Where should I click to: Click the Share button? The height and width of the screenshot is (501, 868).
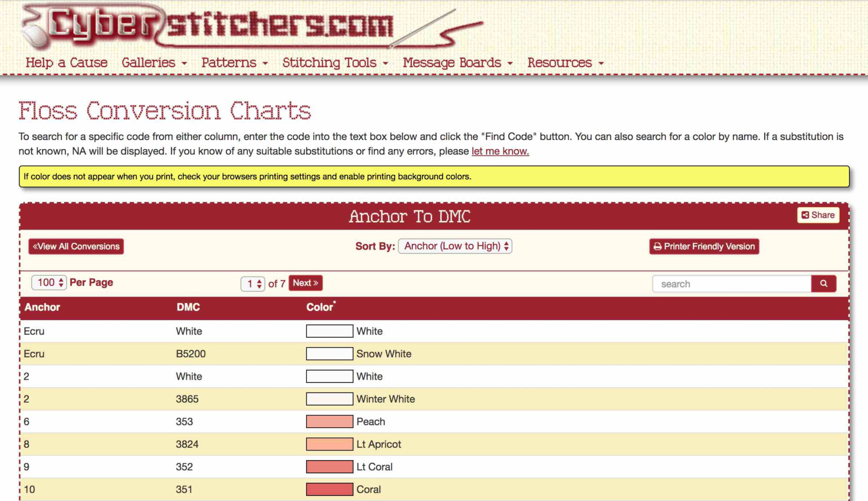click(818, 215)
